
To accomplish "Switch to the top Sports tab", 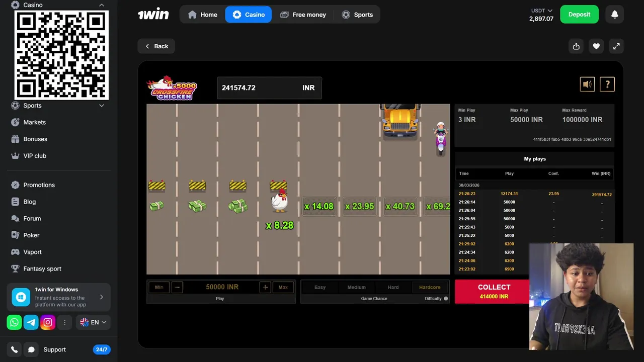I will pos(357,15).
